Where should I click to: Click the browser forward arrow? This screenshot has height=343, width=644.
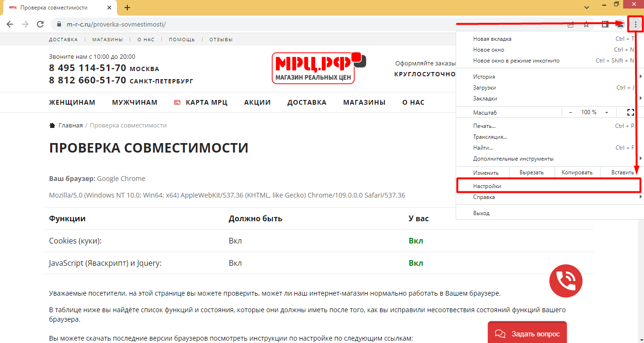tap(26, 24)
